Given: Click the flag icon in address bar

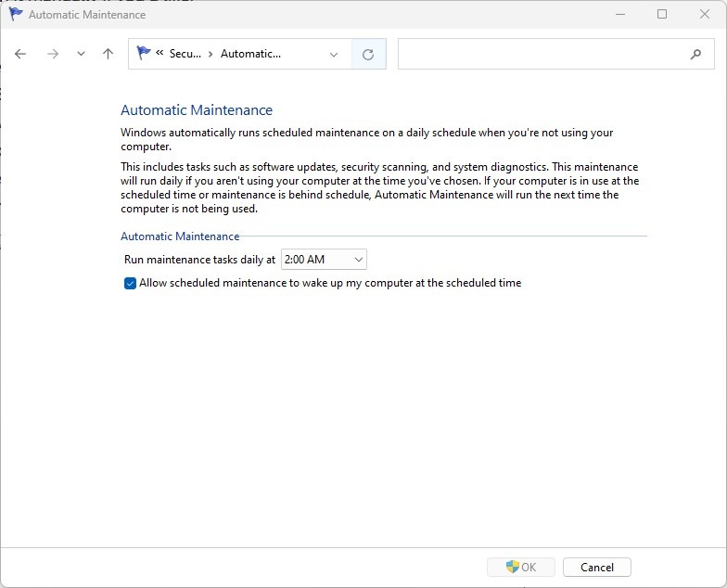Looking at the screenshot, I should click(144, 54).
